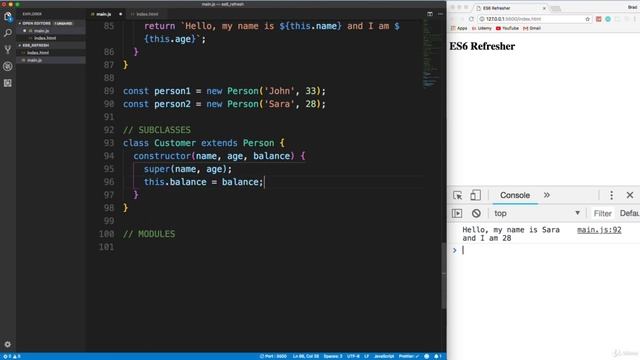Screen dimensions: 640x360
Task: Click the errors and warnings status indicator
Action: click(x=11, y=356)
